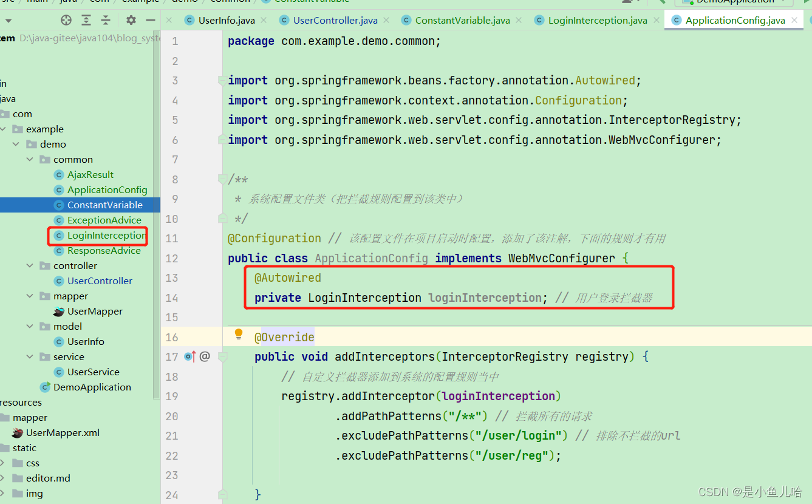Close the LoginInterception.java tab
Screen dimensions: 812x504
656,20
